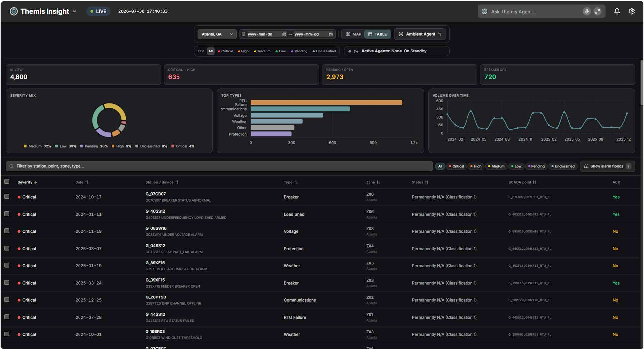Image resolution: width=644 pixels, height=349 pixels.
Task: Click the Load Shed type cell
Action: [x=294, y=214]
